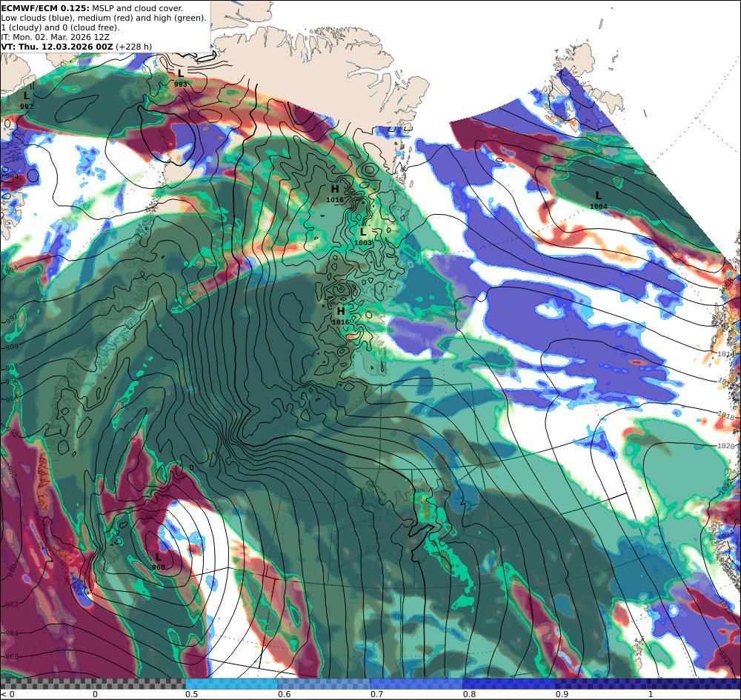The image size is (741, 700).
Task: Pick the colorbar segment between 0.8 and 0.9
Action: (510, 684)
